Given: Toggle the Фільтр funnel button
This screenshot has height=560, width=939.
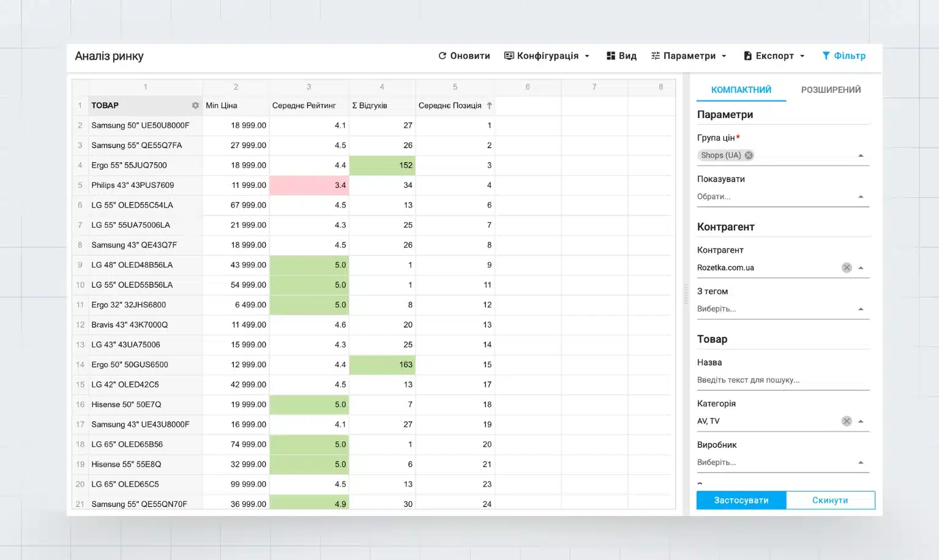Looking at the screenshot, I should [844, 56].
